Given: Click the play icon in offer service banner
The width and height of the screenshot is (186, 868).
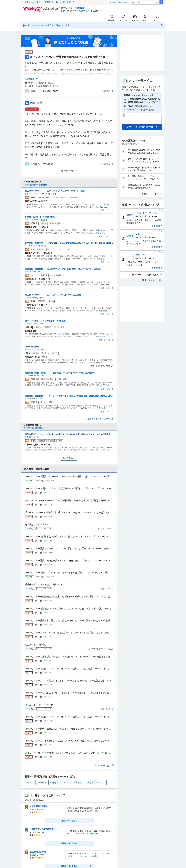Looking at the screenshot, I should (x=24, y=25).
